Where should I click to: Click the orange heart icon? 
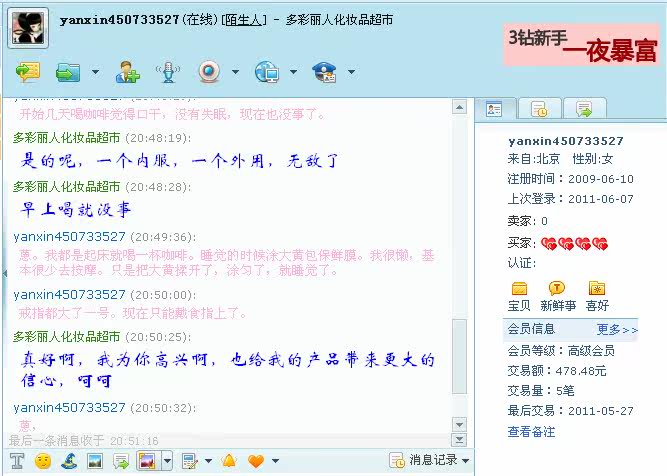pos(256,461)
